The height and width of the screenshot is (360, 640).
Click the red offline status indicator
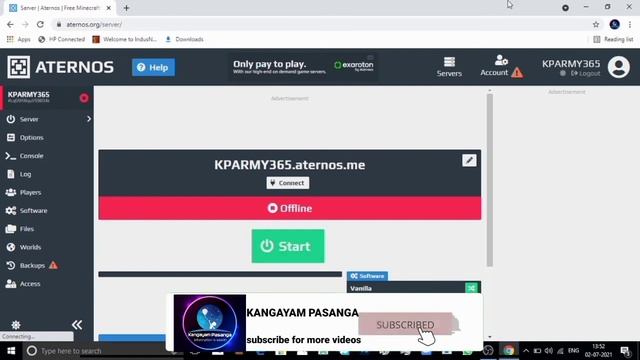(84, 98)
